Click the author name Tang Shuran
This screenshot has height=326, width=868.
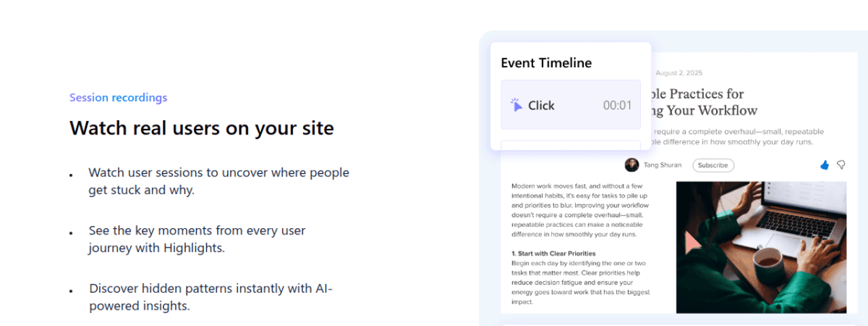[662, 165]
